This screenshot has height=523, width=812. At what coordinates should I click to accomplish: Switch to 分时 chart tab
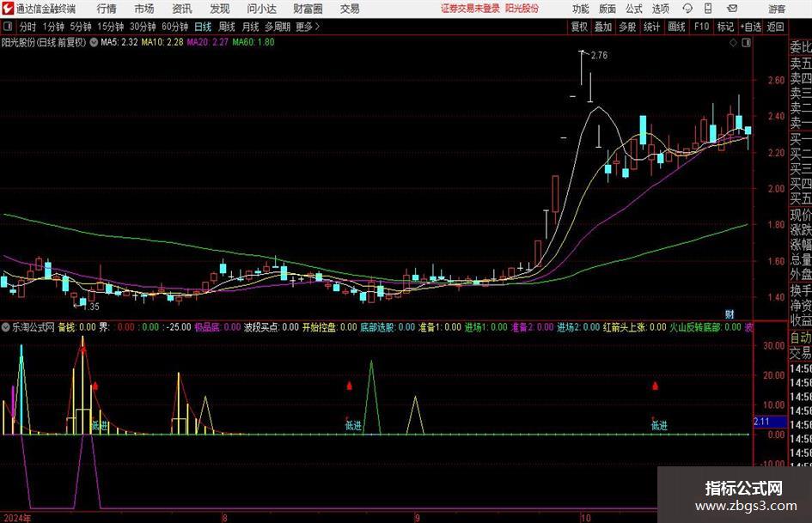click(x=27, y=27)
